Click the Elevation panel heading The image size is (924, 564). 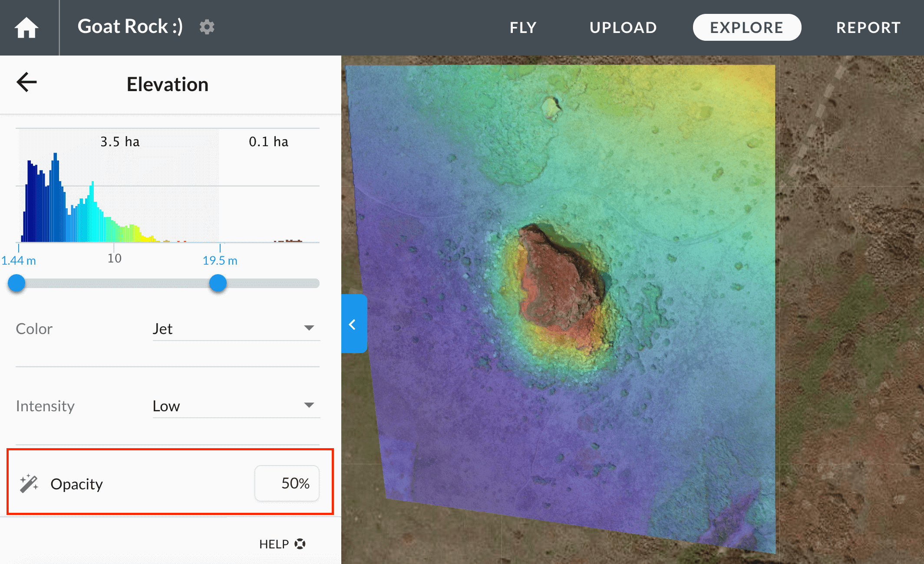pyautogui.click(x=168, y=84)
